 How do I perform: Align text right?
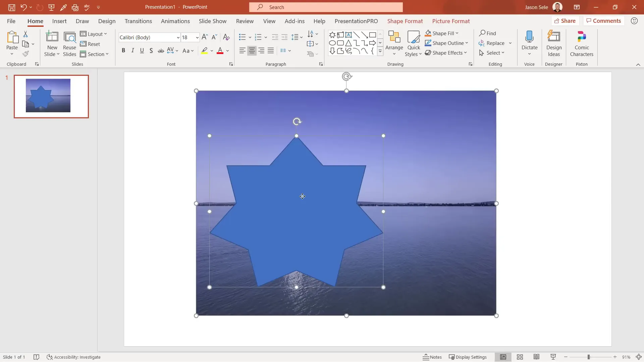pyautogui.click(x=261, y=51)
